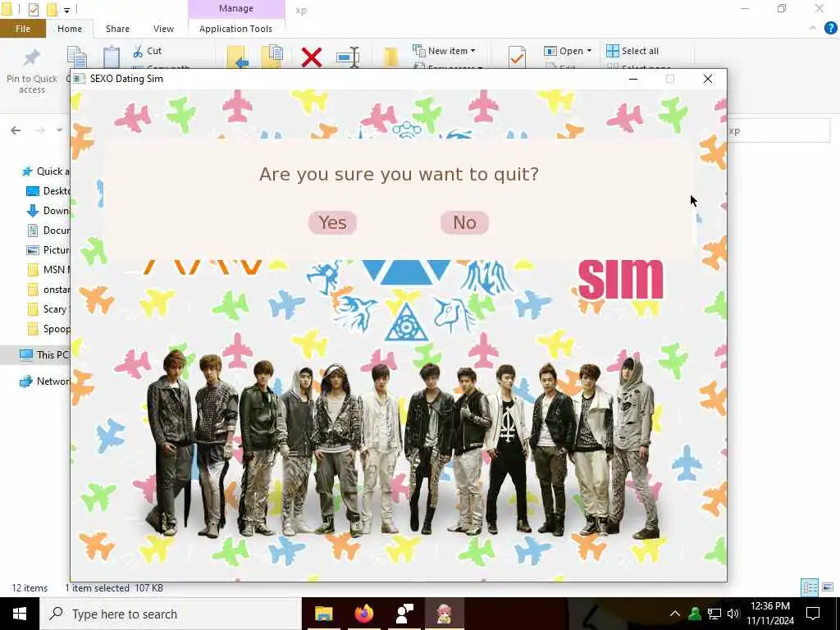The width and height of the screenshot is (840, 630).
Task: Open the recent locations dropdown chevron
Action: point(59,130)
